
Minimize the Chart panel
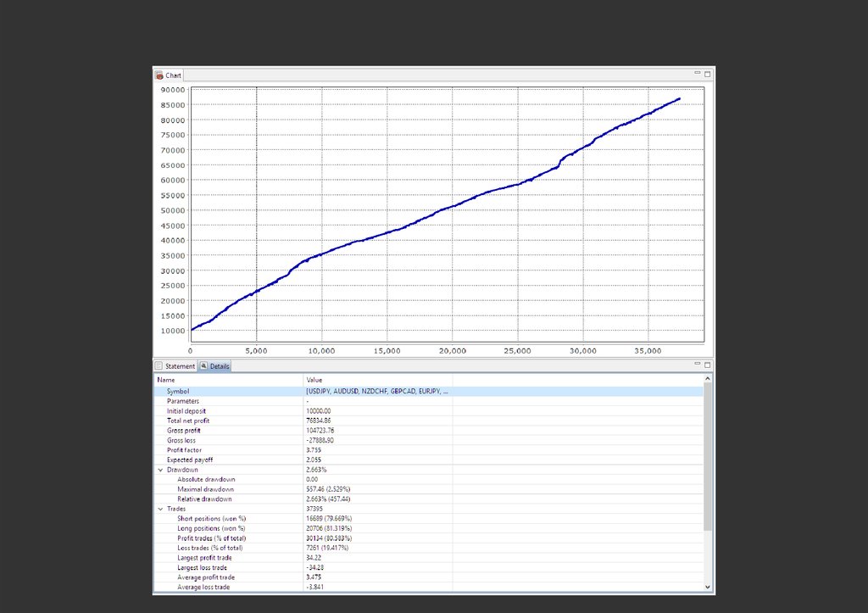coord(698,74)
